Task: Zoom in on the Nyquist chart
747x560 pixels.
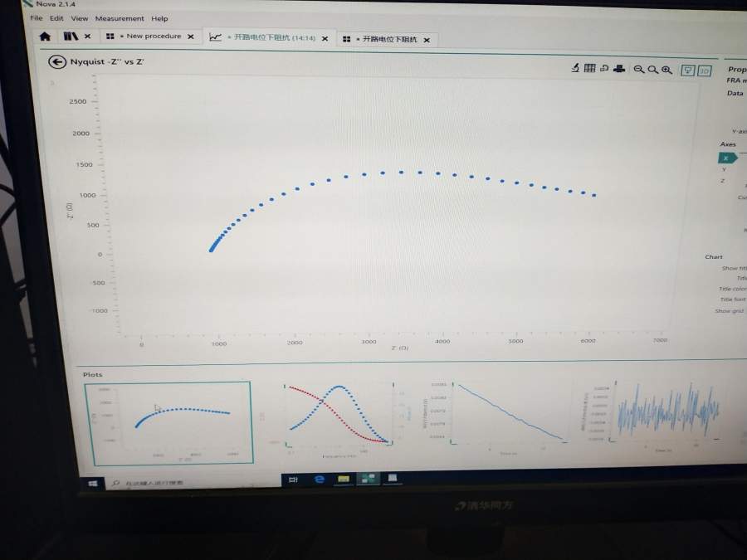Action: point(667,70)
